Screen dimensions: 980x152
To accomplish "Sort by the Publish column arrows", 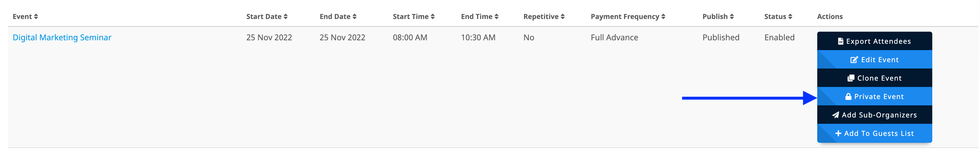I will coord(732,17).
